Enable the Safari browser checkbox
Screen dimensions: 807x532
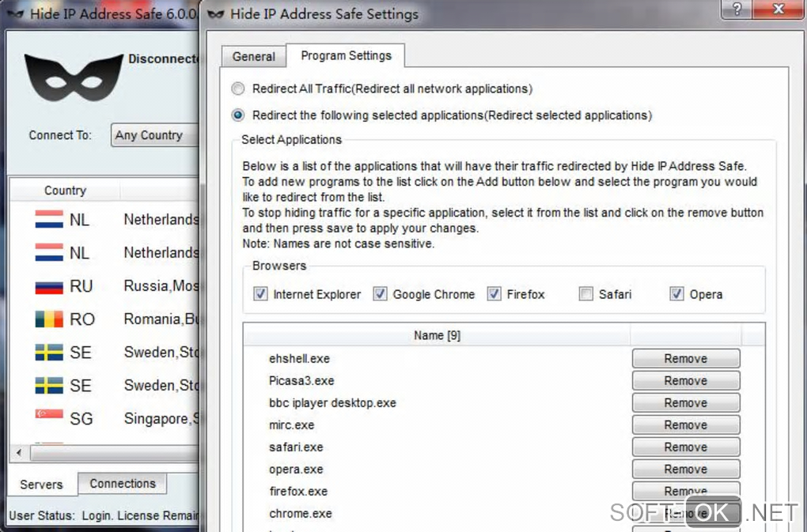pyautogui.click(x=585, y=294)
